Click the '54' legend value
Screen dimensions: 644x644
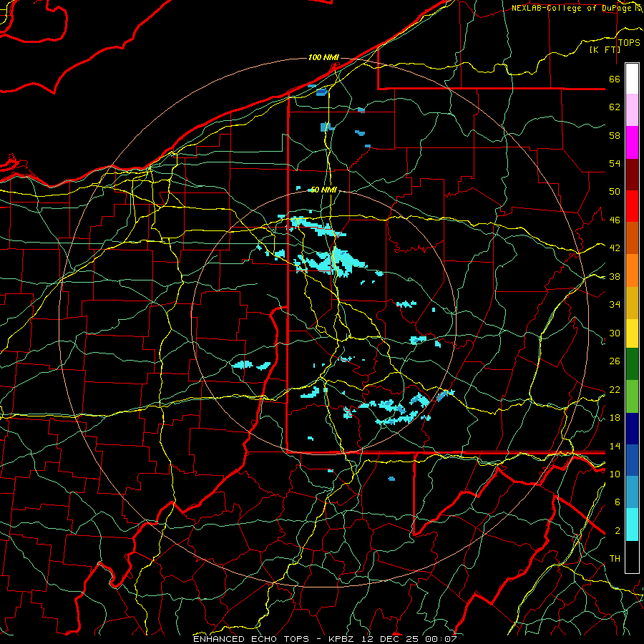click(x=615, y=163)
